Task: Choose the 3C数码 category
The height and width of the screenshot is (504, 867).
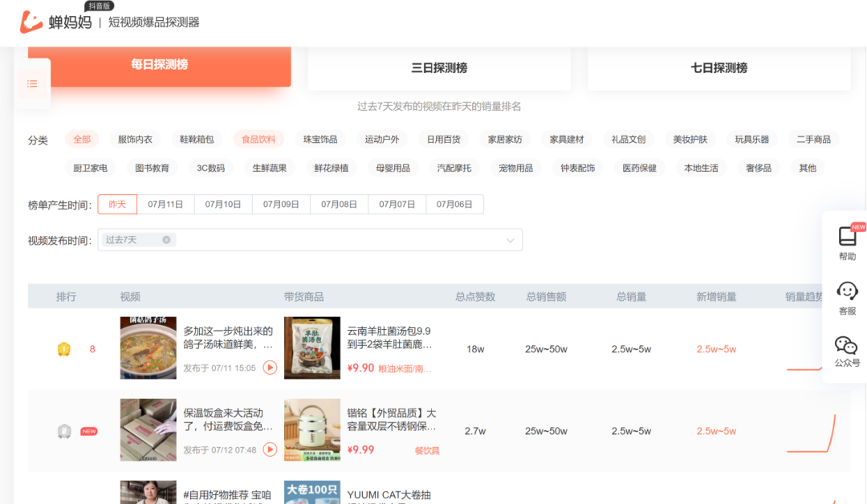Action: [210, 168]
